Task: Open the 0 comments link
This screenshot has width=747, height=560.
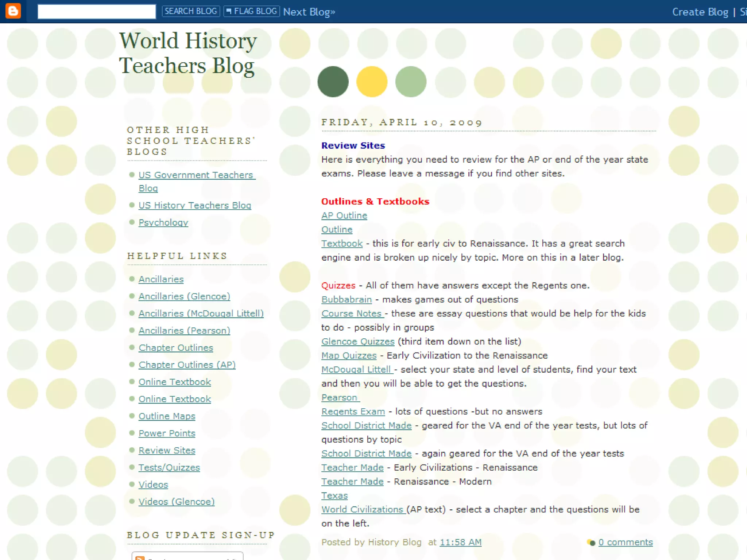Action: [x=626, y=542]
